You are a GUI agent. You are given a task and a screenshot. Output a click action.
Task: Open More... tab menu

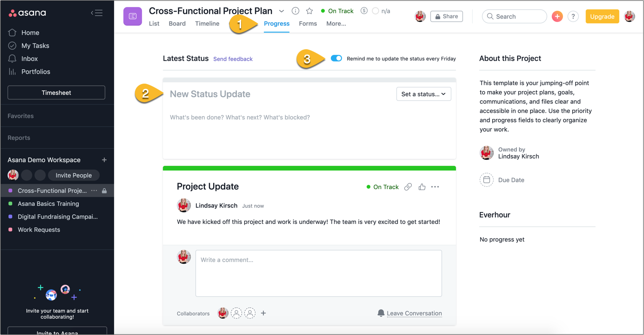click(336, 24)
